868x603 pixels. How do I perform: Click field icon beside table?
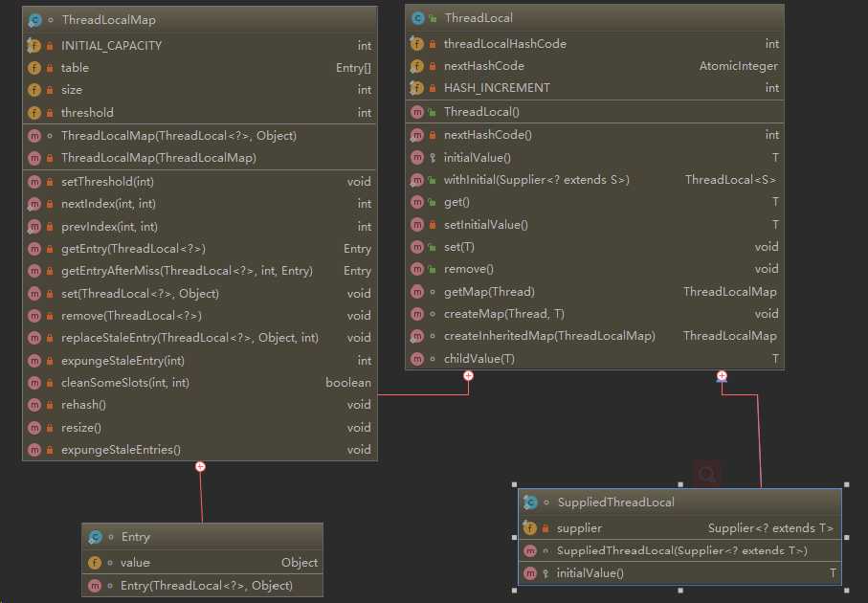(x=34, y=68)
